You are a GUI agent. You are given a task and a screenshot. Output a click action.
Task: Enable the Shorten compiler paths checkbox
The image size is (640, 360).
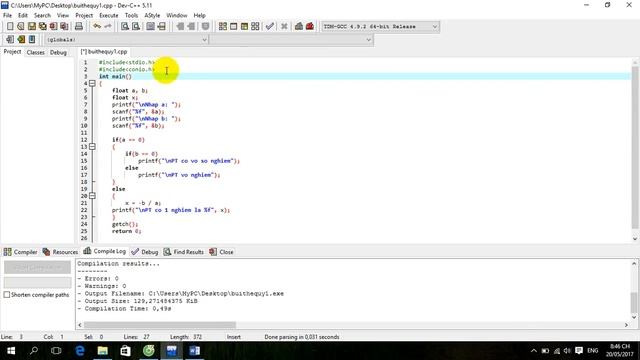coord(7,295)
